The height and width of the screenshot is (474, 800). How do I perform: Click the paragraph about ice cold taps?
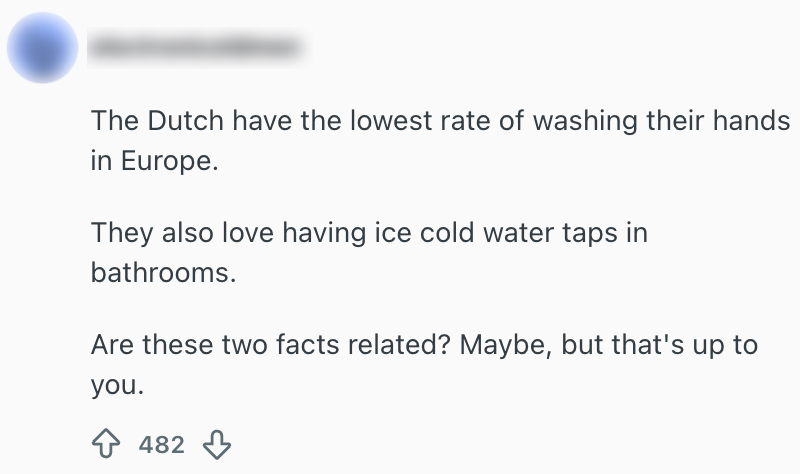[370, 252]
